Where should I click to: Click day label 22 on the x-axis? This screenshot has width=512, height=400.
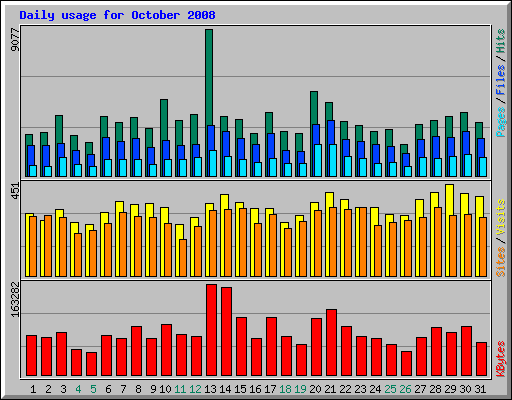[345, 389]
